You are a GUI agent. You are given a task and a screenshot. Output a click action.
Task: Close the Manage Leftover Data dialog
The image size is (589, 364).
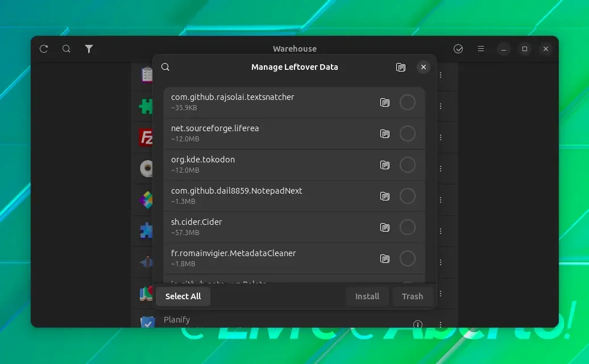pos(424,67)
